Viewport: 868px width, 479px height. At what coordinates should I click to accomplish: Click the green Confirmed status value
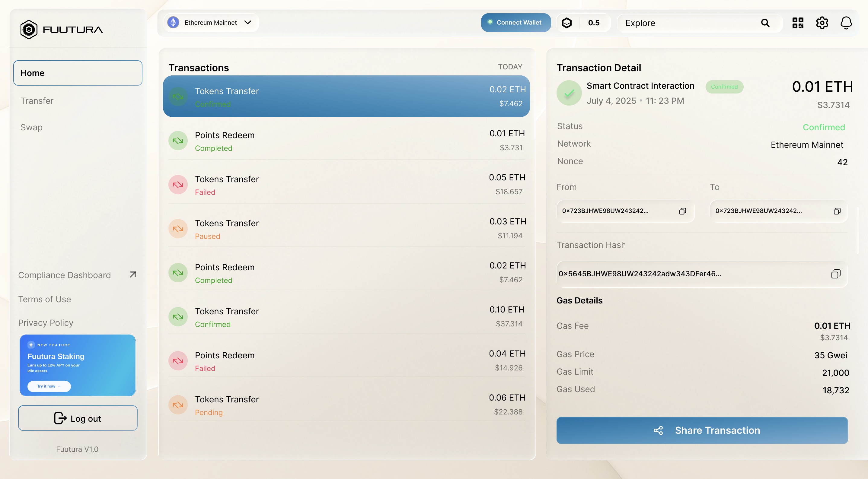(x=824, y=127)
